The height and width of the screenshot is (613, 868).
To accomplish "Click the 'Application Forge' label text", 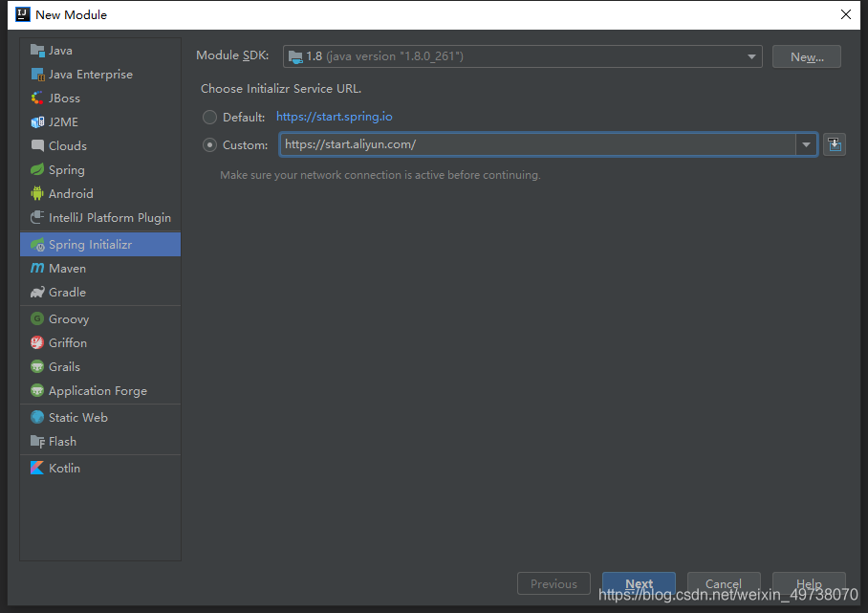I will click(x=98, y=391).
